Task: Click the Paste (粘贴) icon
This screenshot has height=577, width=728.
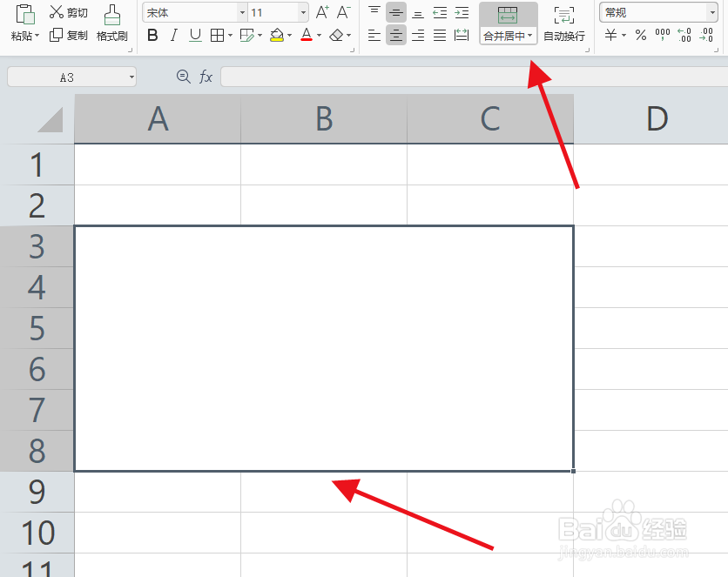Action: 25,14
